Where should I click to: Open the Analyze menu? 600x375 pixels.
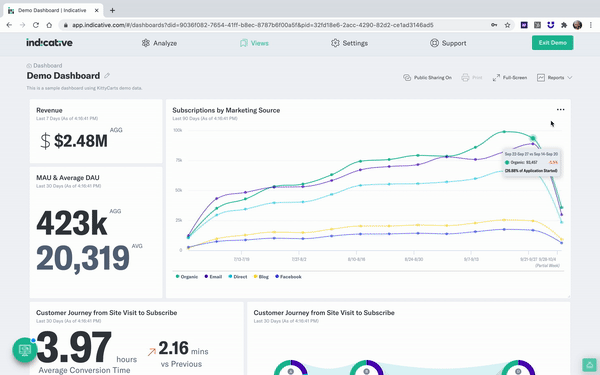coord(159,43)
